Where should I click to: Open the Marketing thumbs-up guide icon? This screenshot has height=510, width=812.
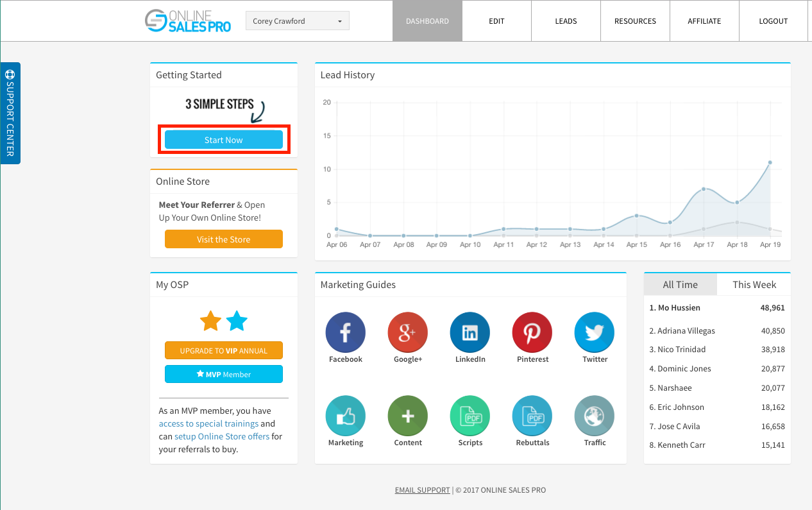coord(345,416)
